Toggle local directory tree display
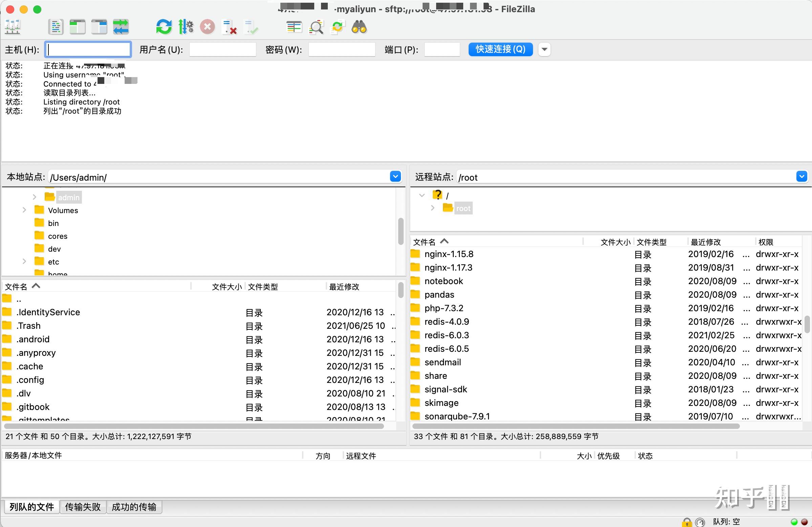812x527 pixels. pyautogui.click(x=78, y=27)
